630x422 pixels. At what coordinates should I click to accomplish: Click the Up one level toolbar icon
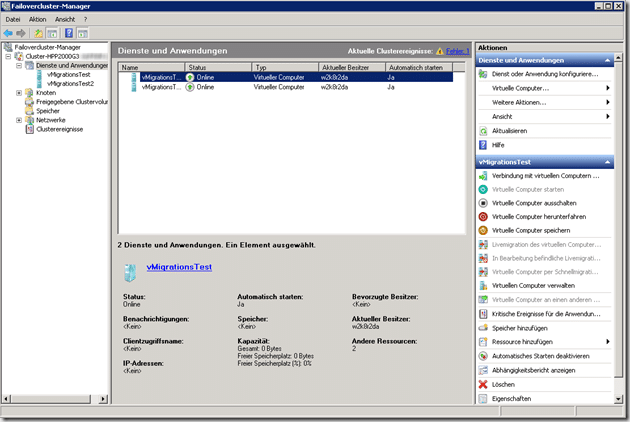click(39, 33)
